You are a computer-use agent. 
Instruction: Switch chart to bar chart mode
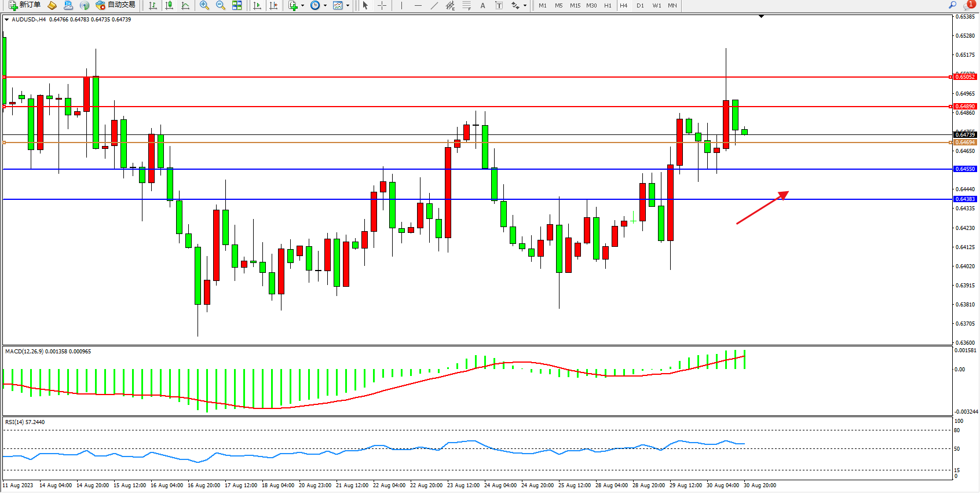(x=153, y=5)
